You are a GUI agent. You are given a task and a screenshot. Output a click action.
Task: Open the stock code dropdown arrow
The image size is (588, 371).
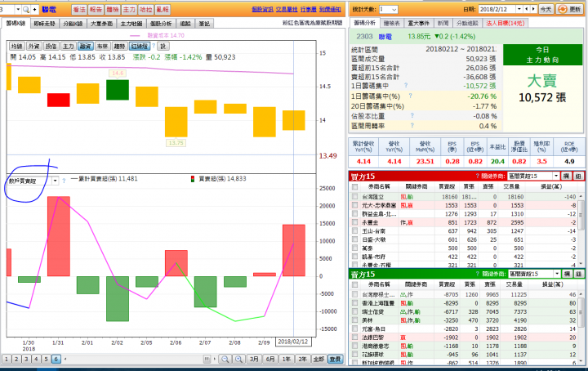[x=18, y=9]
